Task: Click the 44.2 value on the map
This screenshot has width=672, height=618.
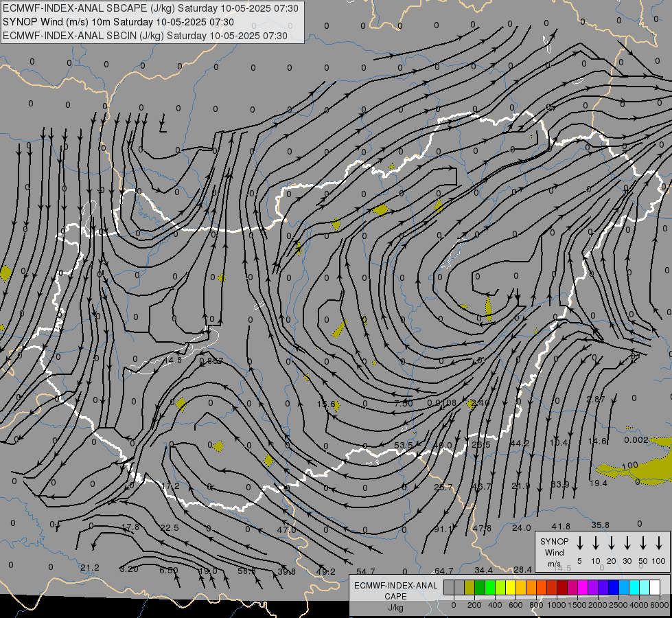Action: (520, 443)
